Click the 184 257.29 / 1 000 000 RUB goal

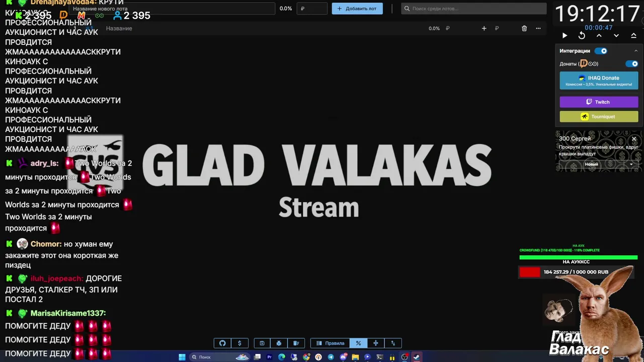(x=576, y=272)
